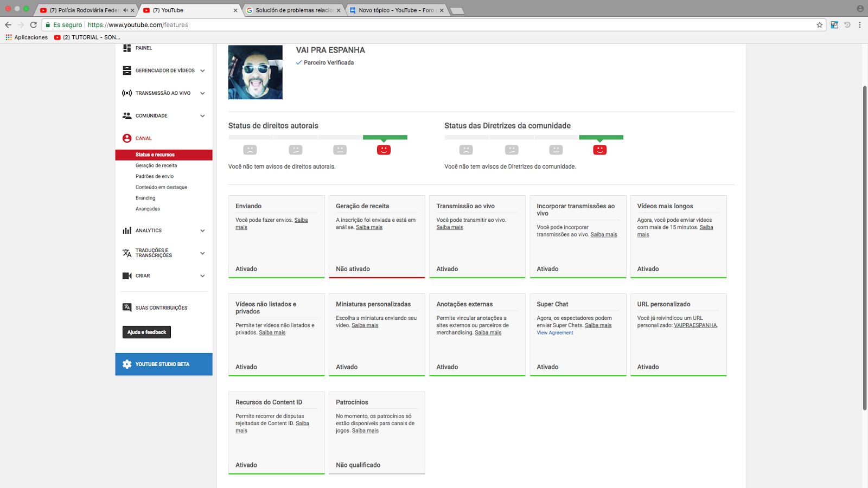This screenshot has height=488, width=868.
Task: Click the "Parceiro Verificada" status text
Action: pos(329,62)
